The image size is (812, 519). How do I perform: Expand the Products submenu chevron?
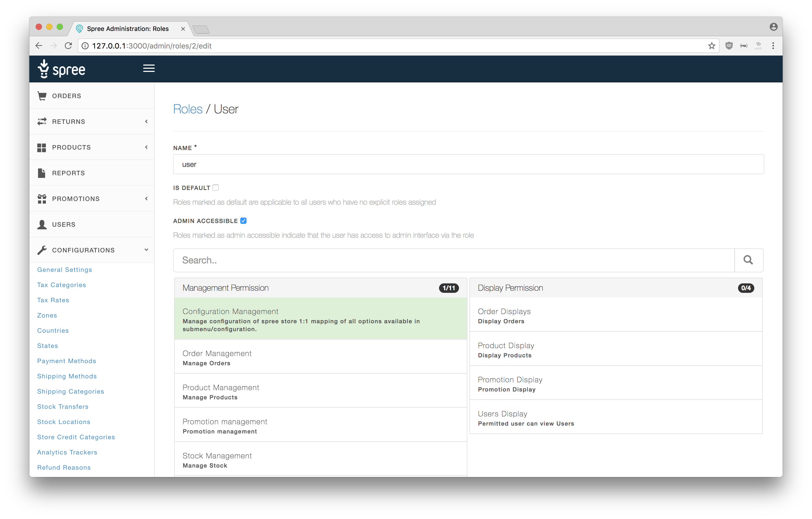(146, 147)
